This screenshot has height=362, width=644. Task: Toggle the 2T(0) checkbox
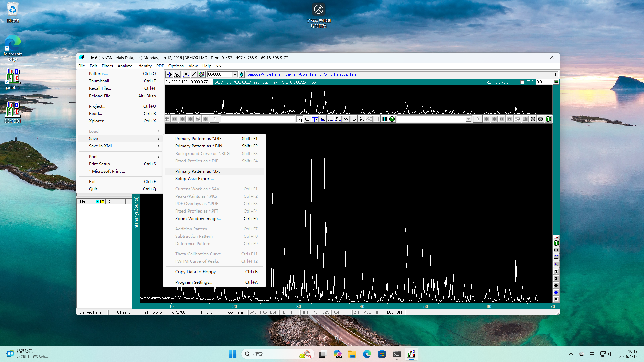pos(522,82)
